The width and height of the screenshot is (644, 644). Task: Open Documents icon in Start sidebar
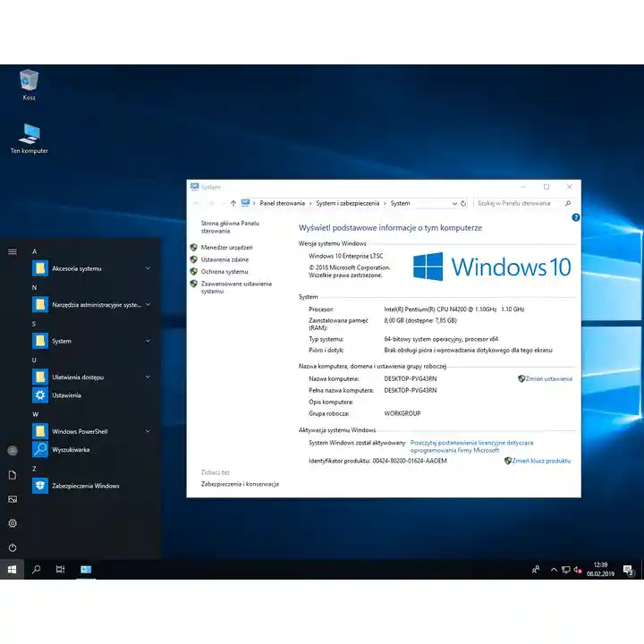pyautogui.click(x=13, y=475)
